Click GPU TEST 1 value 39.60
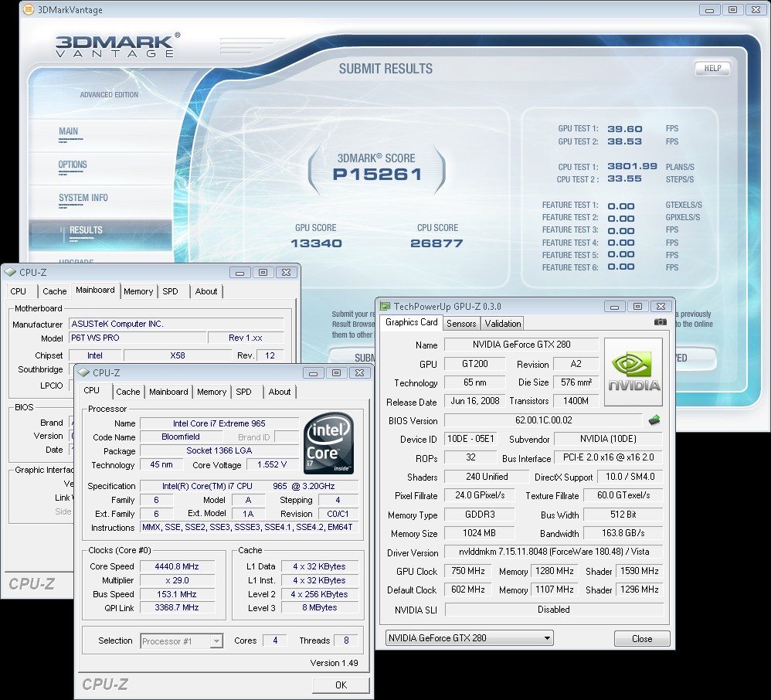771x700 pixels. coord(624,129)
